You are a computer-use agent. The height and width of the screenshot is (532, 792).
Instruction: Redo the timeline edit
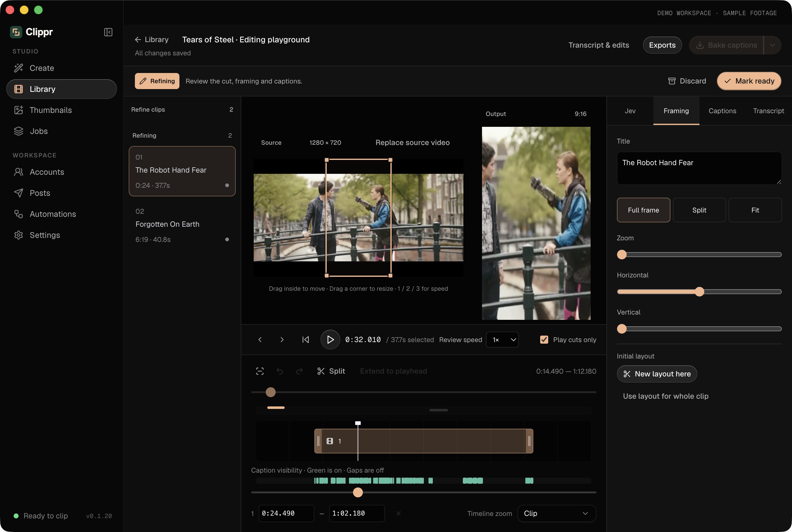[x=299, y=371]
